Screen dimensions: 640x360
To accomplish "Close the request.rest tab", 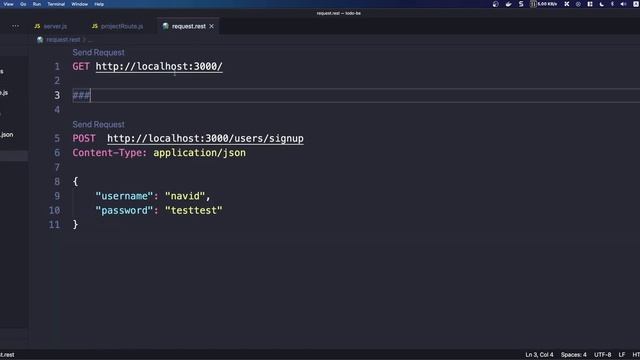I will point(211,26).
